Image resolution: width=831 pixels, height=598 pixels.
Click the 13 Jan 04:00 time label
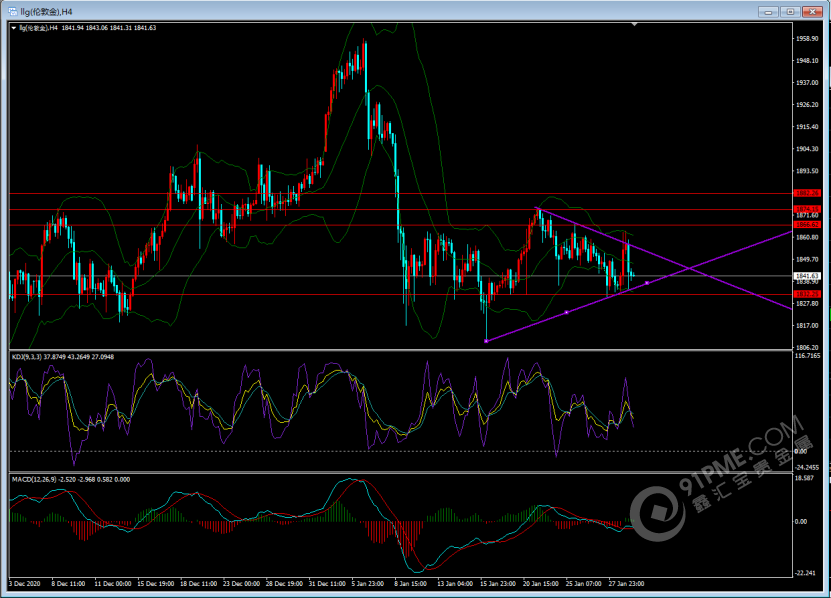coord(455,584)
